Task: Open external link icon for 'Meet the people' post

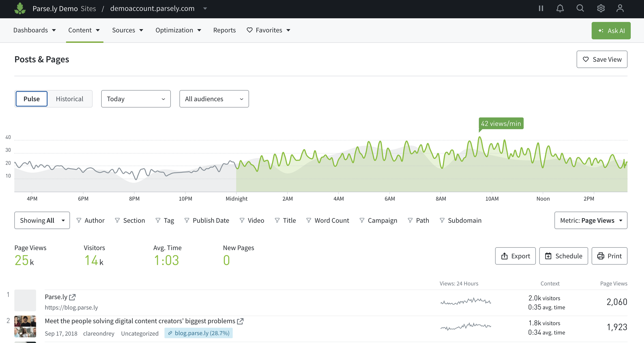Action: [240, 321]
